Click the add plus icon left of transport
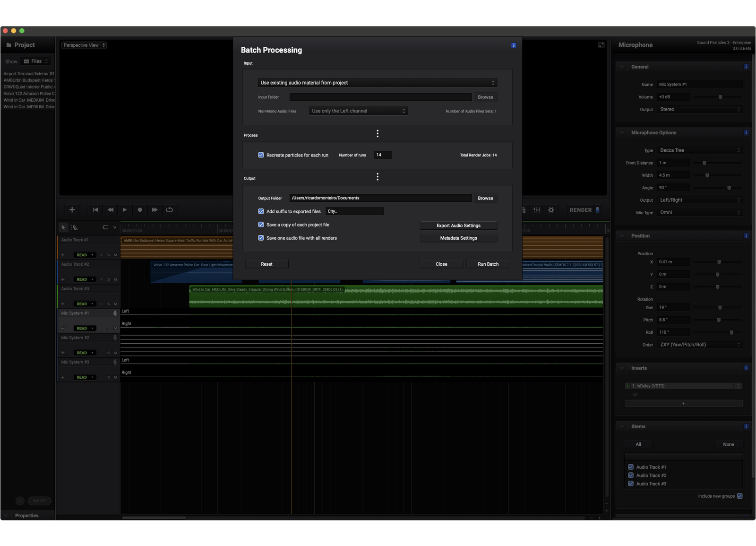Image resolution: width=756 pixels, height=546 pixels. [72, 210]
